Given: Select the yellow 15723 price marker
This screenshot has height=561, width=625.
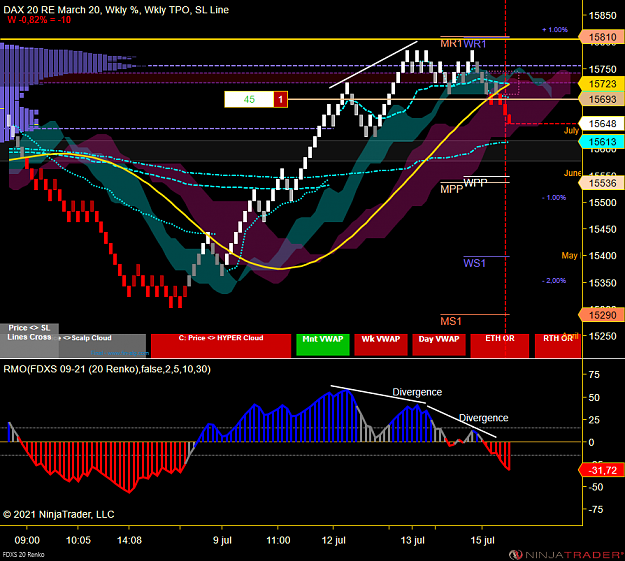Looking at the screenshot, I should click(x=603, y=84).
